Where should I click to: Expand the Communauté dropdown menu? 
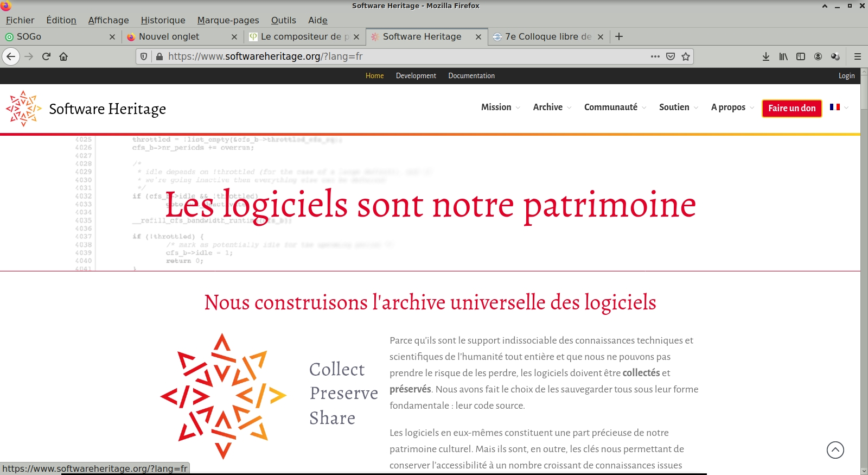(615, 107)
